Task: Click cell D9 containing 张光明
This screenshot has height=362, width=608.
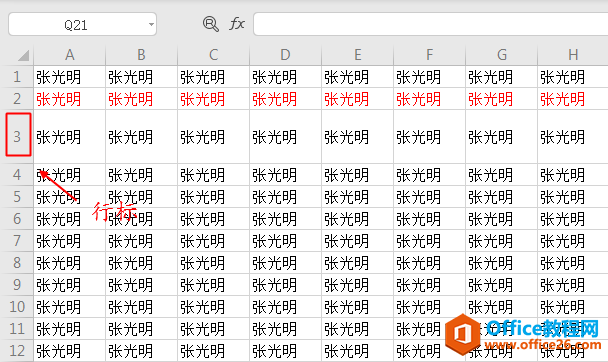Action: point(286,285)
